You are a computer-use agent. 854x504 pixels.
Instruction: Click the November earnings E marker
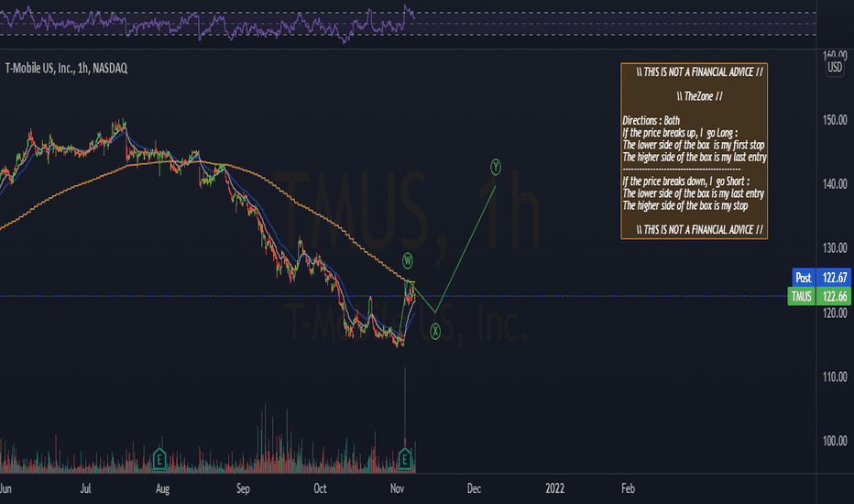[x=405, y=459]
